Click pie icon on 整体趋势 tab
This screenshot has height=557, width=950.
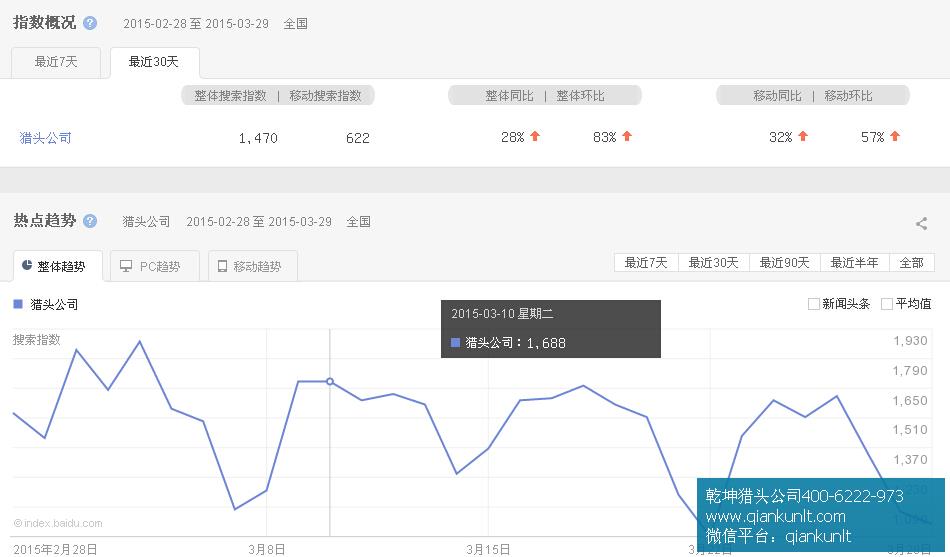coord(27,266)
